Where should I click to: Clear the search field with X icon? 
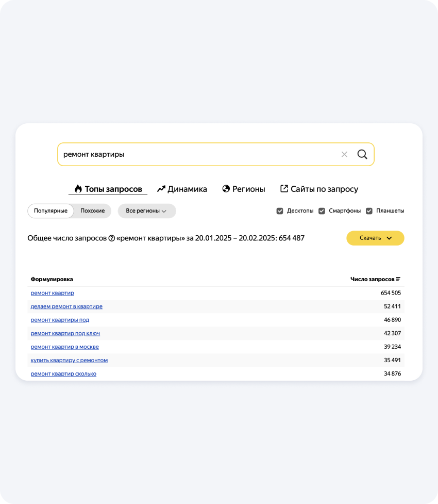[x=344, y=154]
